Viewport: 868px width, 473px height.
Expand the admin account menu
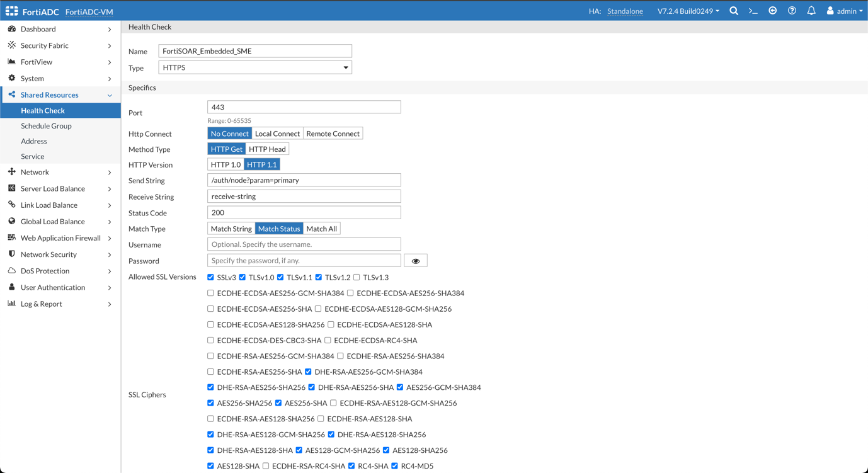click(843, 11)
